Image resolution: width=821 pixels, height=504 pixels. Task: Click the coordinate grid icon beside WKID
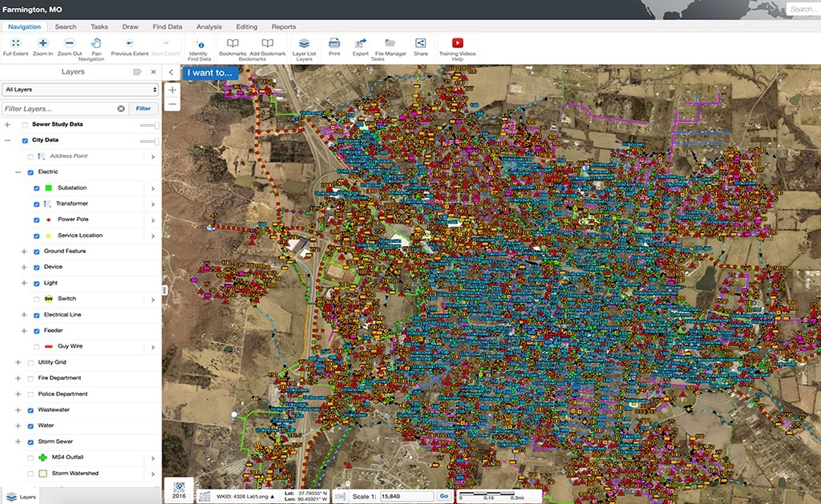[x=204, y=496]
